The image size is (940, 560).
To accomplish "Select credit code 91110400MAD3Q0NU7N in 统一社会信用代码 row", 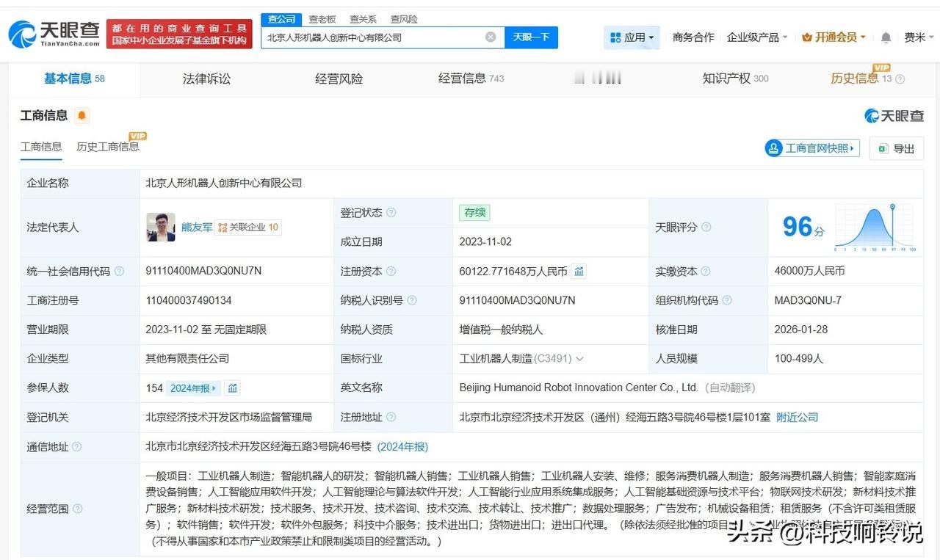I will tap(203, 271).
